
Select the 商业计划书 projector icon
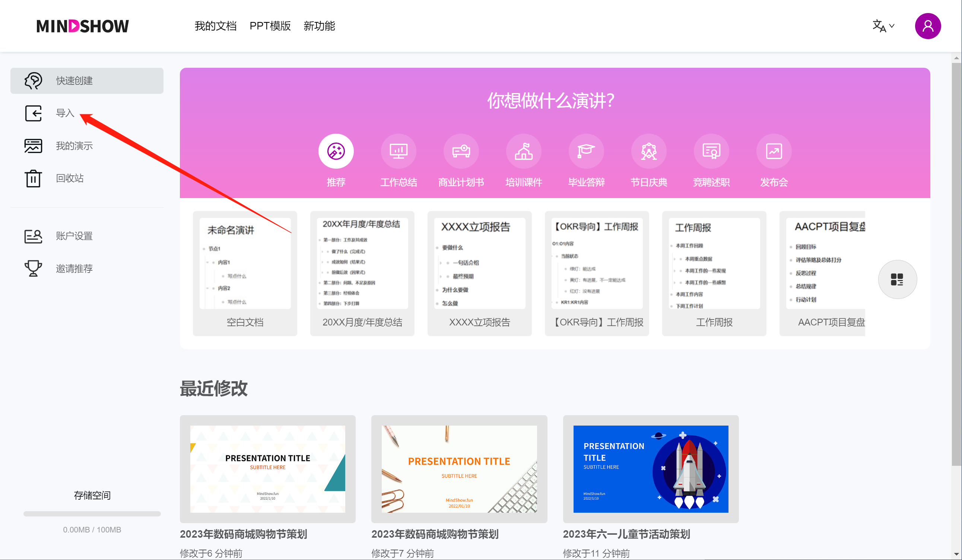pos(461,151)
